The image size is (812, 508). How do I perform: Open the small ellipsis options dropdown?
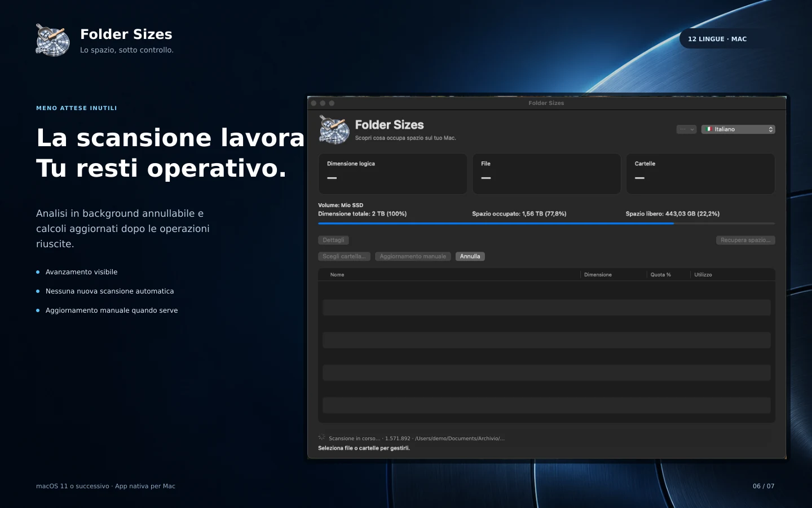click(x=686, y=129)
